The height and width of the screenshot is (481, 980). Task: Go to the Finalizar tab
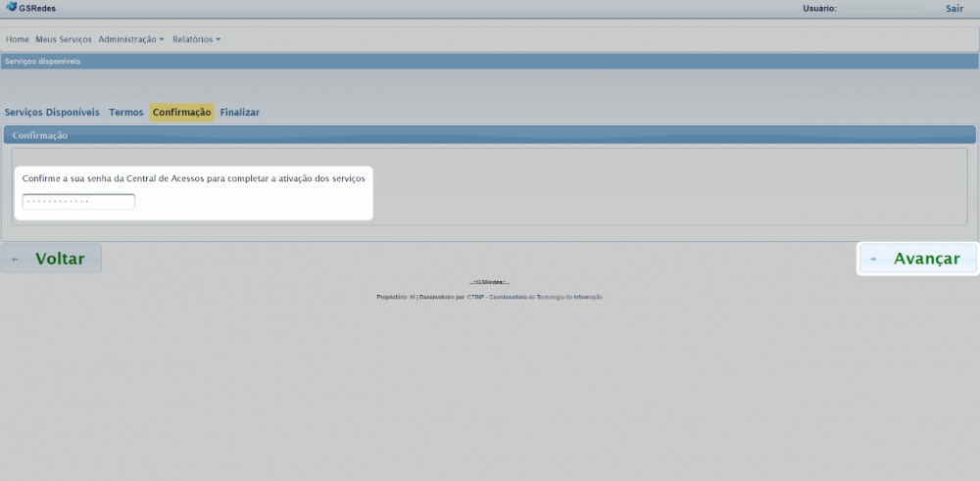pos(240,113)
